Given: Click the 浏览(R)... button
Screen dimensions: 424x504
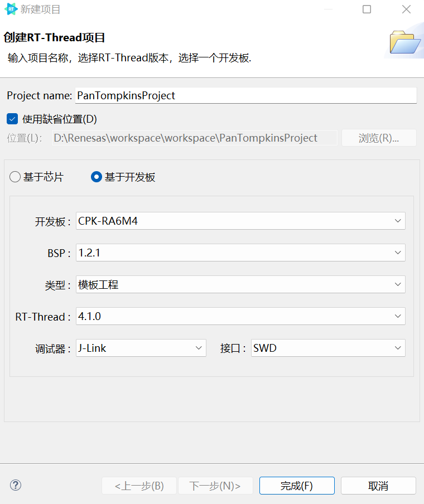Looking at the screenshot, I should tap(379, 138).
